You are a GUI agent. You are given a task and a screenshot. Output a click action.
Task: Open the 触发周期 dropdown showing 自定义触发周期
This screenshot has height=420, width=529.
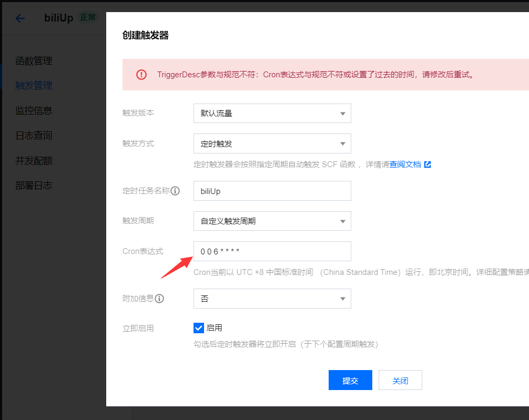click(272, 221)
